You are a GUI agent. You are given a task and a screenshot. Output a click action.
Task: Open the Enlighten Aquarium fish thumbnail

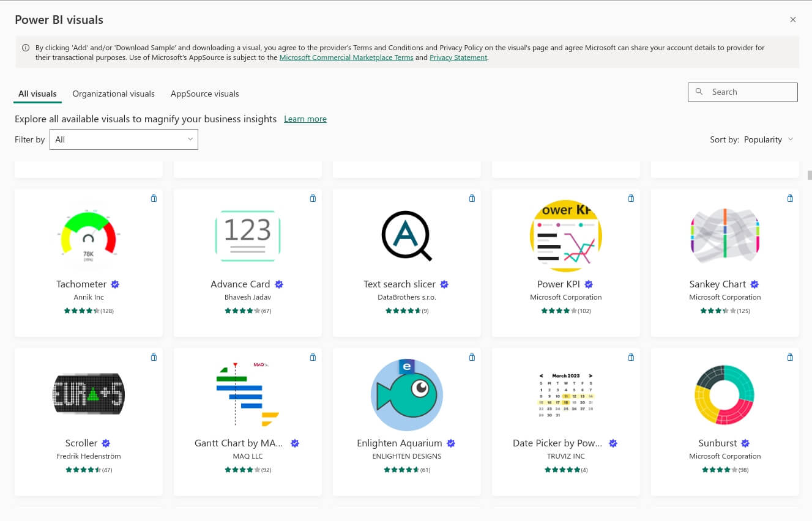coord(407,395)
